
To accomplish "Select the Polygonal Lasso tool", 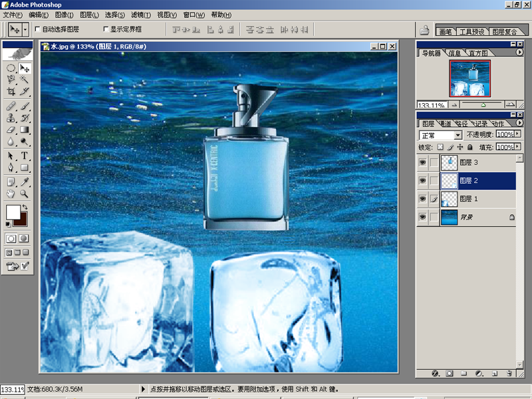I will coord(11,80).
